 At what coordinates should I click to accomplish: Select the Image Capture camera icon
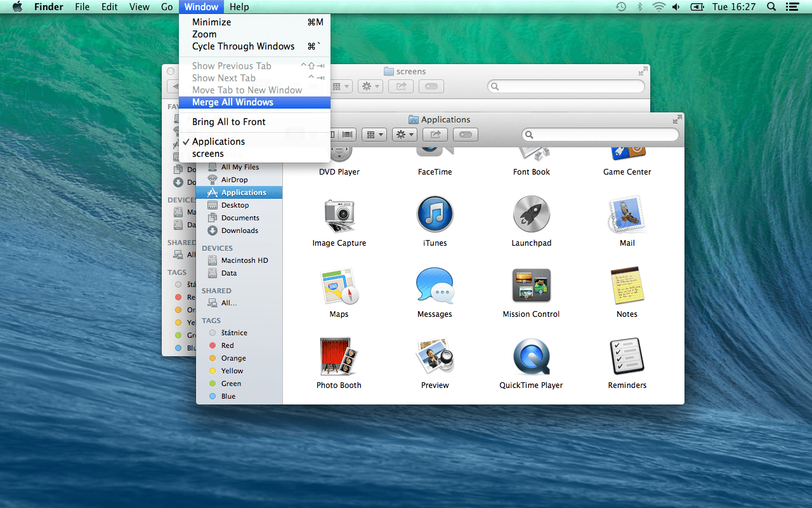pyautogui.click(x=339, y=215)
